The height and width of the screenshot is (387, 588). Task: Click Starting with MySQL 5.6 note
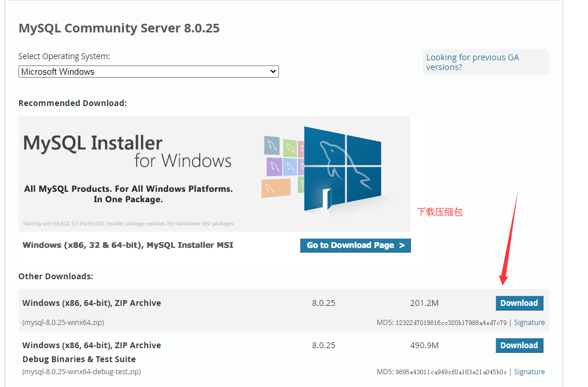(128, 224)
